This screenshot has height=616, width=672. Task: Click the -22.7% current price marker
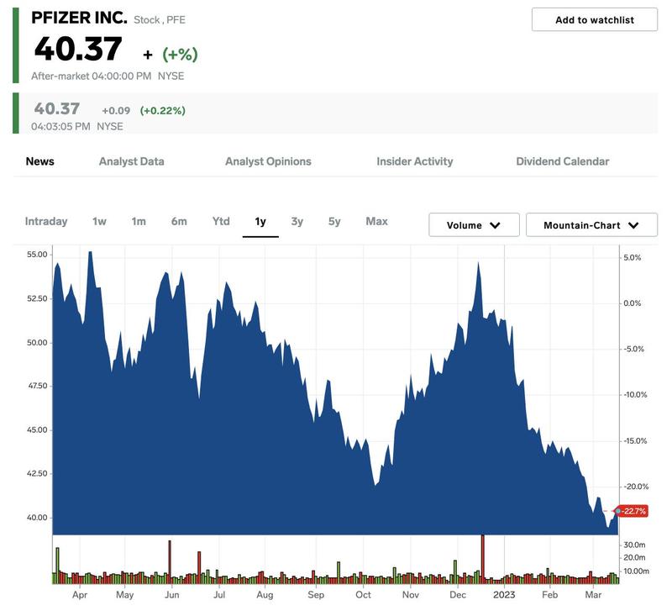click(x=633, y=512)
